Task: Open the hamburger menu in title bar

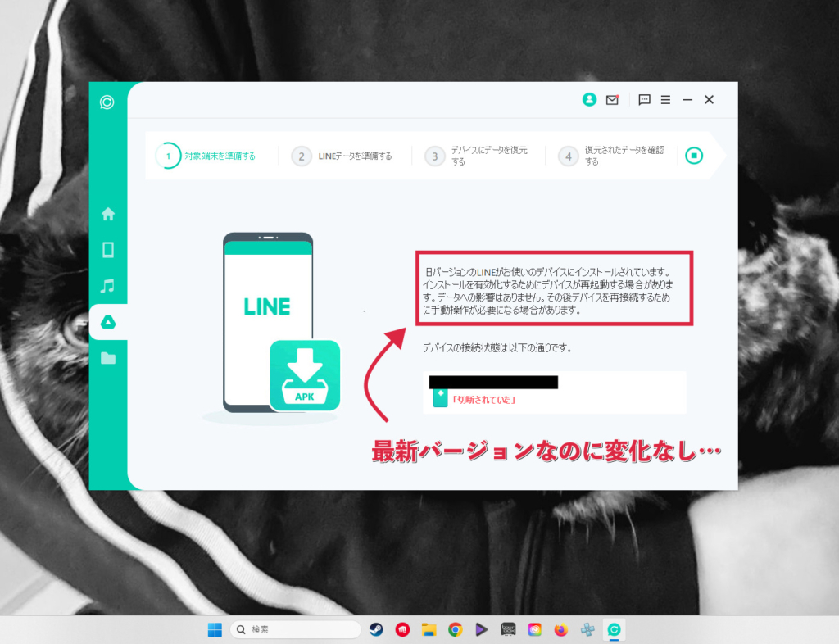Action: [665, 100]
